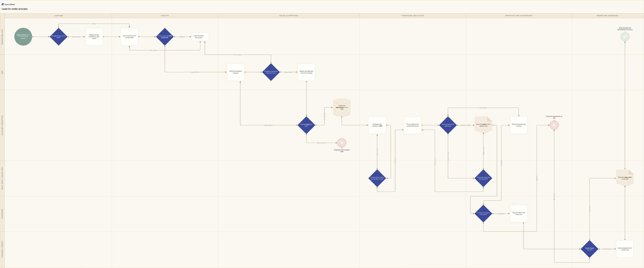The width and height of the screenshot is (644, 268).
Task: Click the Deal desk approves the discount? diamond
Action: (x=483, y=178)
